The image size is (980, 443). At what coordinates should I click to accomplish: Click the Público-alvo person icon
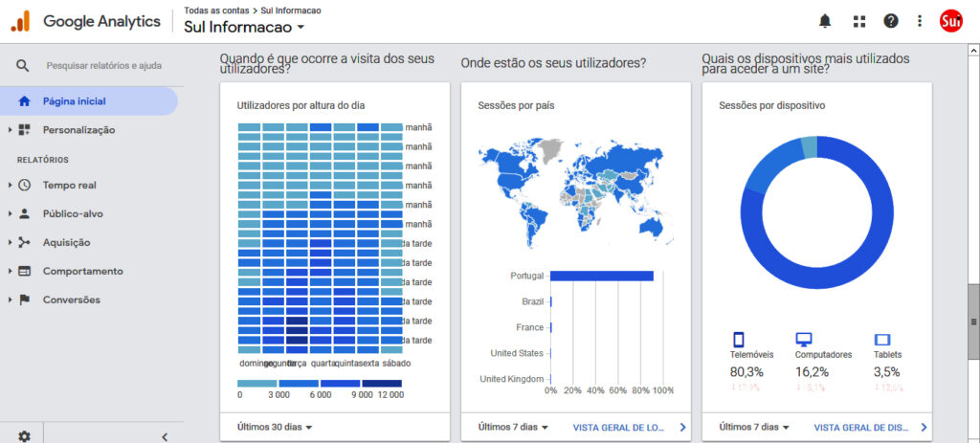point(24,213)
